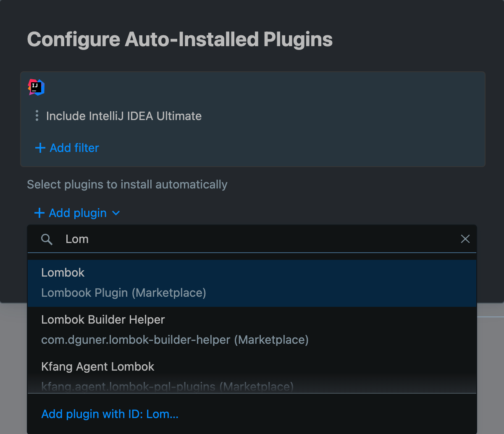Click the plus icon next to Add filter
Viewport: 504px width, 434px height.
click(x=39, y=148)
